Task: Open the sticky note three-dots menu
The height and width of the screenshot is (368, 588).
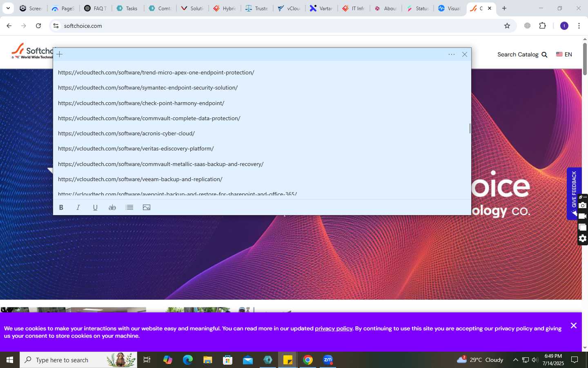Action: 452,54
